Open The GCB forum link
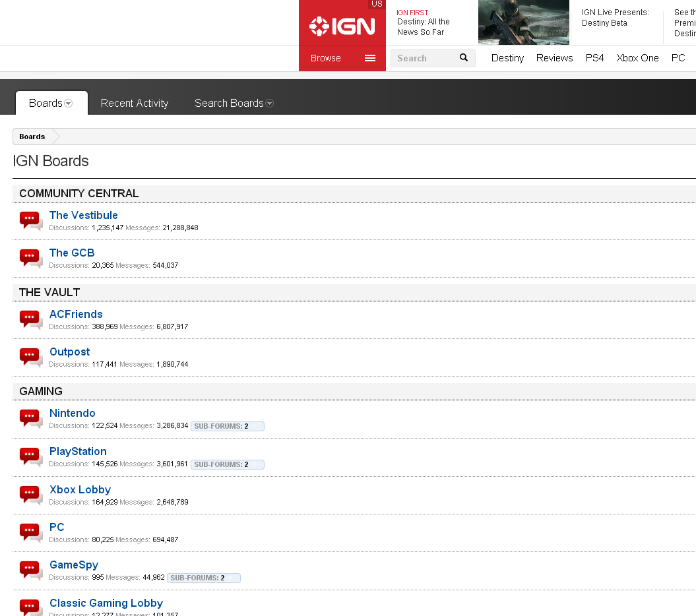 [72, 253]
